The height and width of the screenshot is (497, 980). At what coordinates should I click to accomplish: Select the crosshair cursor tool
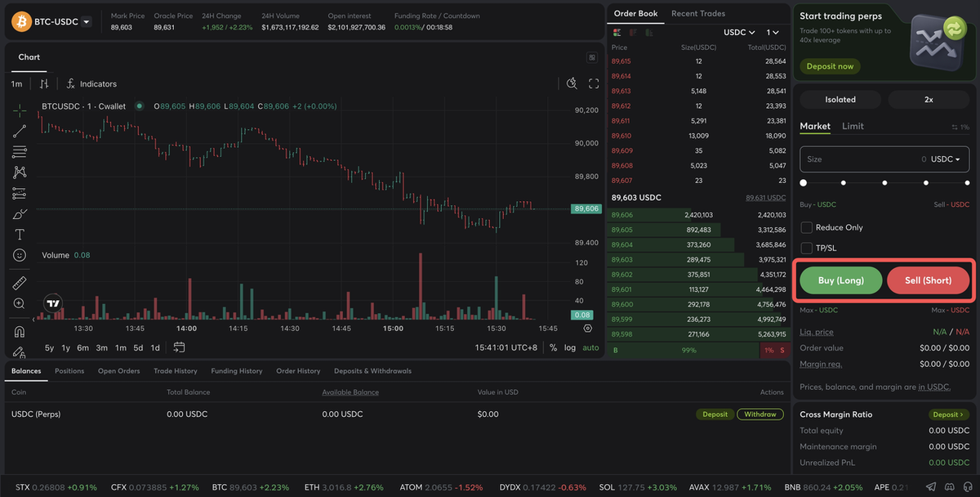tap(20, 110)
